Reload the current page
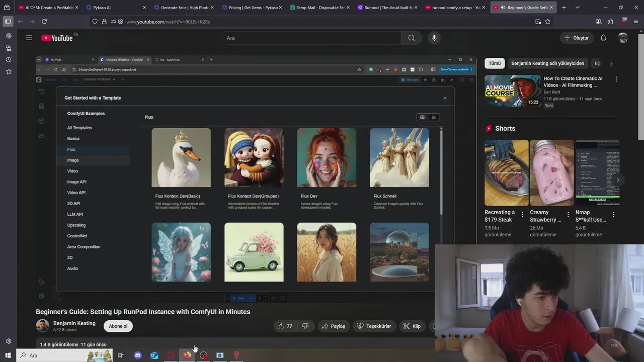 coord(44,22)
